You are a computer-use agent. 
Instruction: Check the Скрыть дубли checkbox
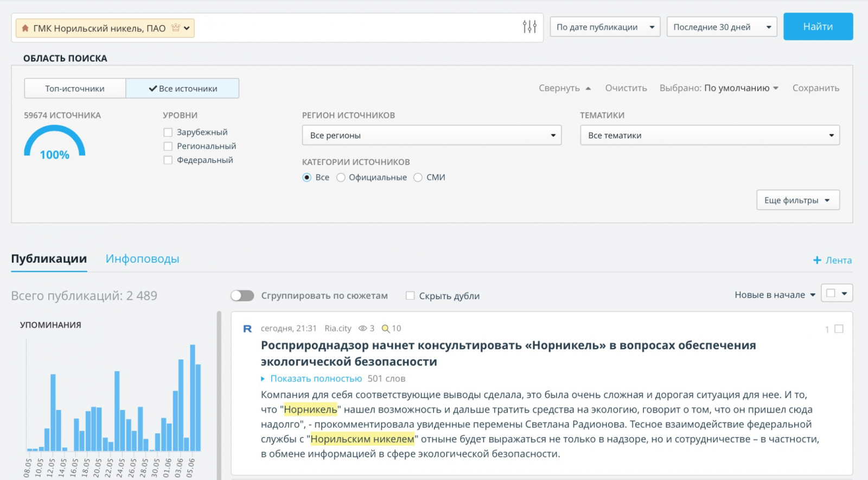pos(410,296)
